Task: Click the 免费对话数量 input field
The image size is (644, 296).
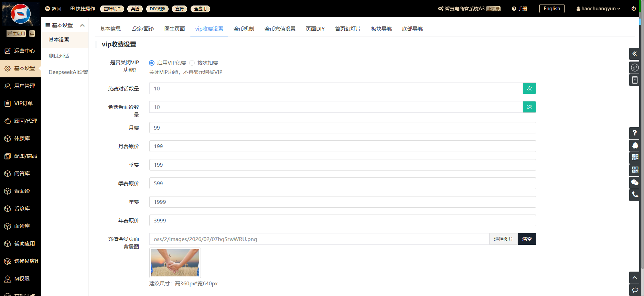Action: tap(336, 88)
